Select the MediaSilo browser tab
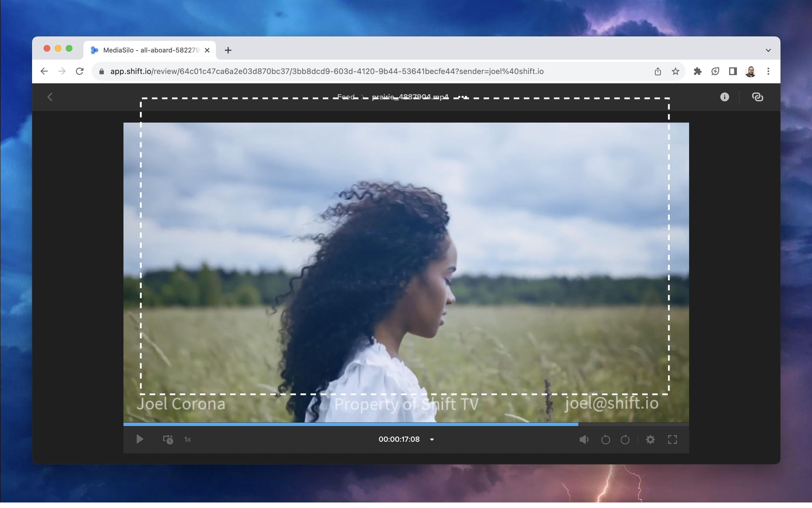Image resolution: width=812 pixels, height=508 pixels. pyautogui.click(x=150, y=50)
